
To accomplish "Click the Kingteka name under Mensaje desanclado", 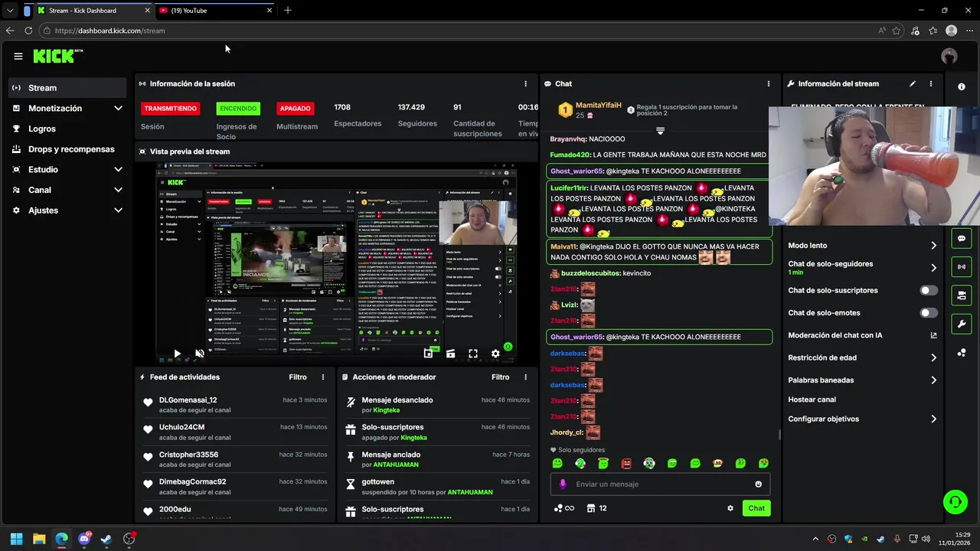I will tap(387, 410).
